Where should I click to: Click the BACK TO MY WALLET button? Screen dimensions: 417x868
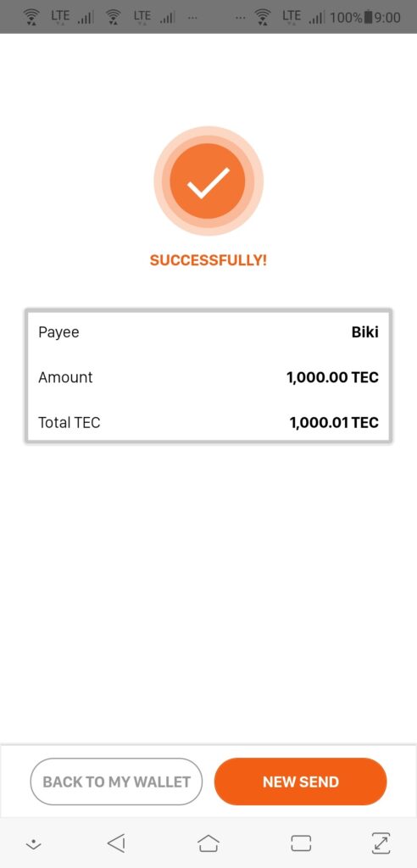[x=116, y=782]
